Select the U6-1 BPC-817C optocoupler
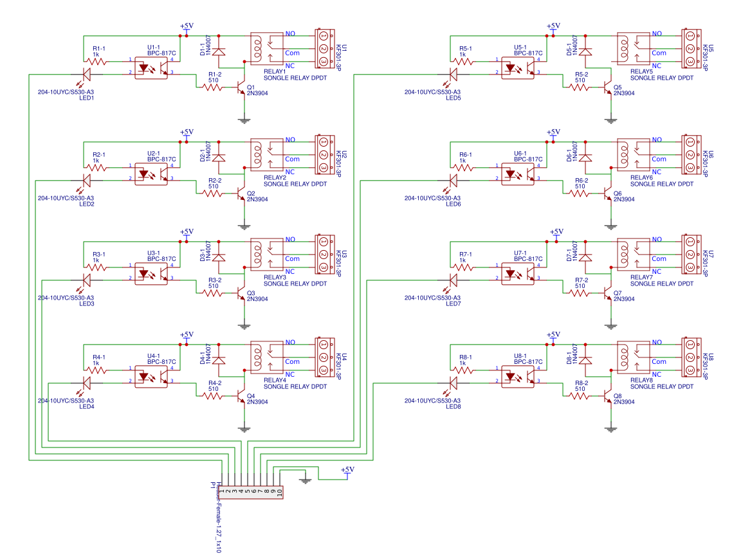Screen dimensions: 752x560 517,174
